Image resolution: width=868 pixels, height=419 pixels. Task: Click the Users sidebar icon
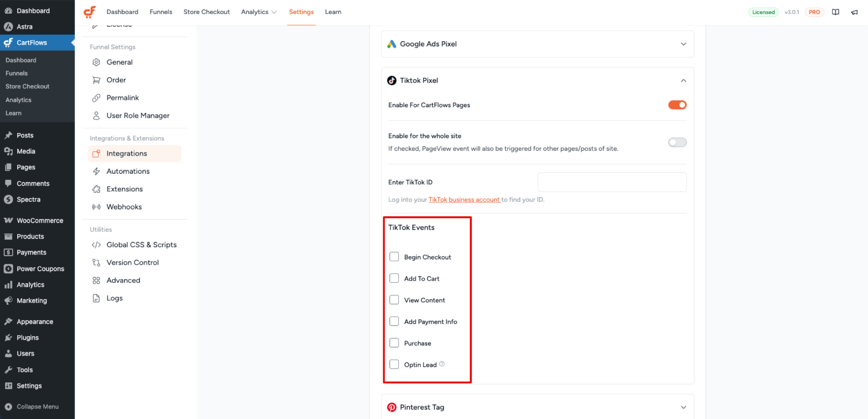[8, 353]
